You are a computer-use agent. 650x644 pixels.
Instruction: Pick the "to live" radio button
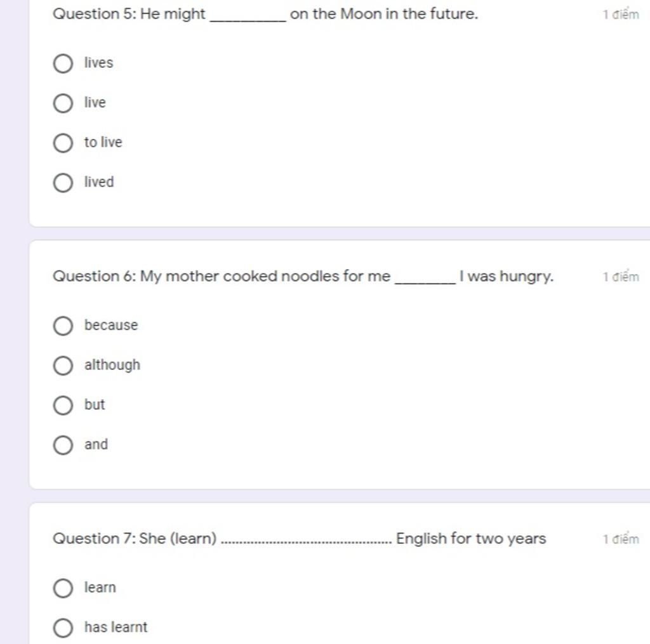(63, 143)
